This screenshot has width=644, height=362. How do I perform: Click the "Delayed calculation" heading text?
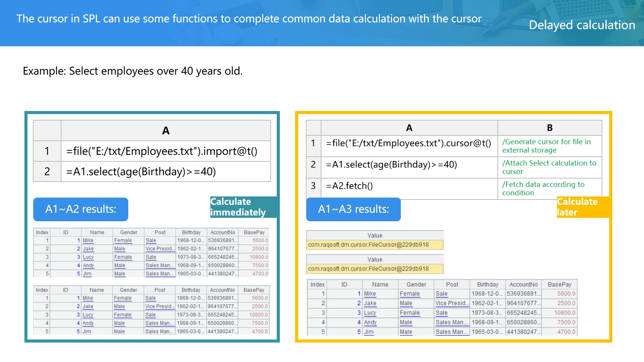(582, 25)
